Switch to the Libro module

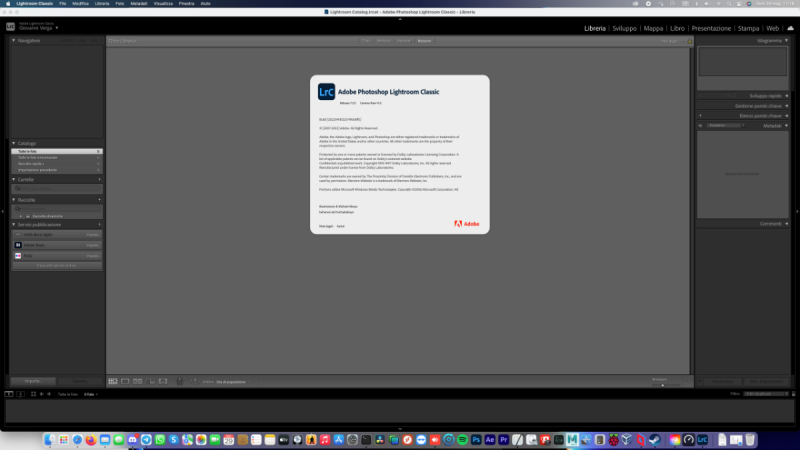677,29
